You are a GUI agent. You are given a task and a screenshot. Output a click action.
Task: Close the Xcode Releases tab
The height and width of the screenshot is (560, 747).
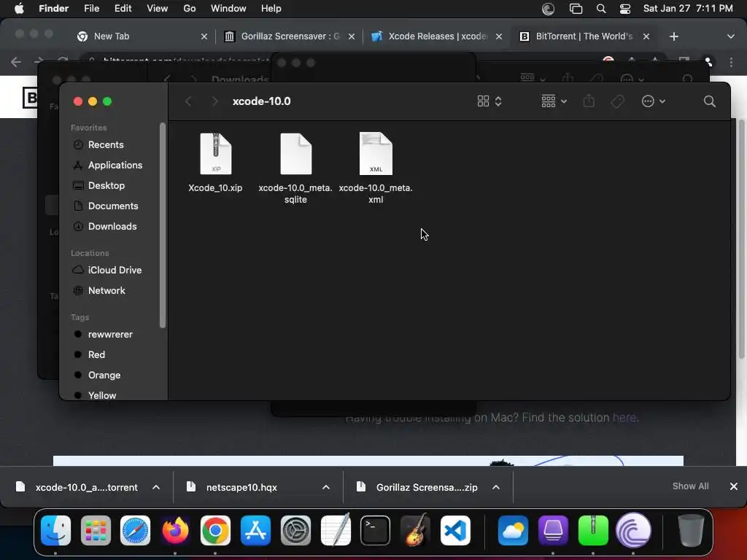(x=499, y=36)
